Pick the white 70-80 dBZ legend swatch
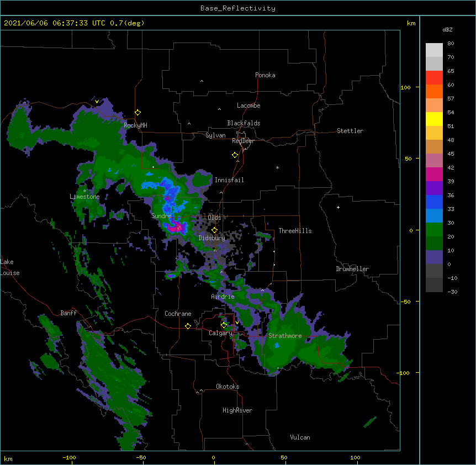Viewport: 476px width, 465px height. (x=434, y=50)
